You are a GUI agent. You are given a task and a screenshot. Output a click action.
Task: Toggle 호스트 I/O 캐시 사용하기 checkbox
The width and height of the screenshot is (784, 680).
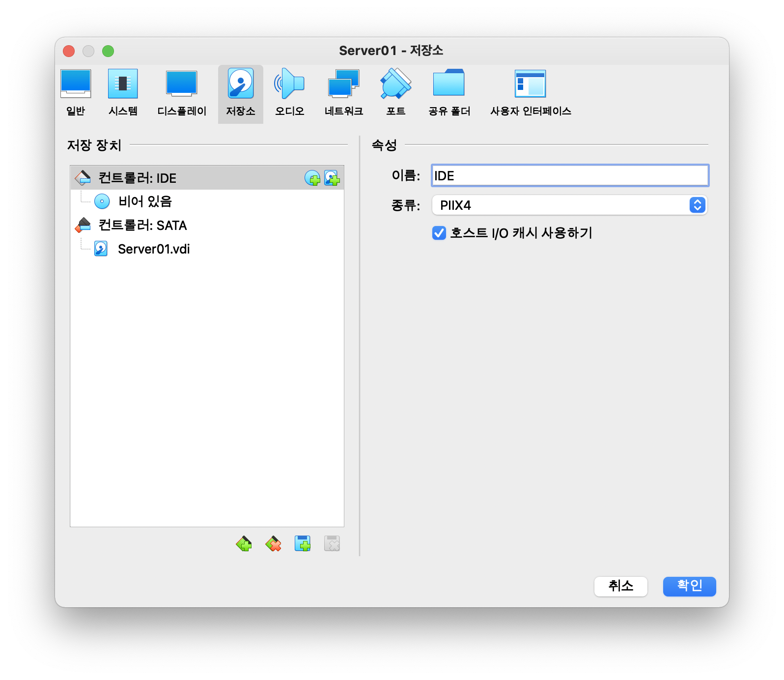click(439, 233)
